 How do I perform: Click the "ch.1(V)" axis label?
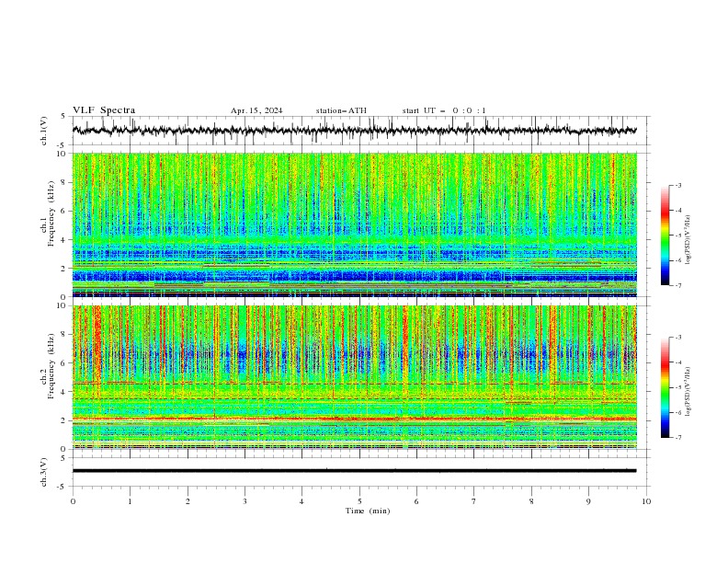tap(44, 131)
